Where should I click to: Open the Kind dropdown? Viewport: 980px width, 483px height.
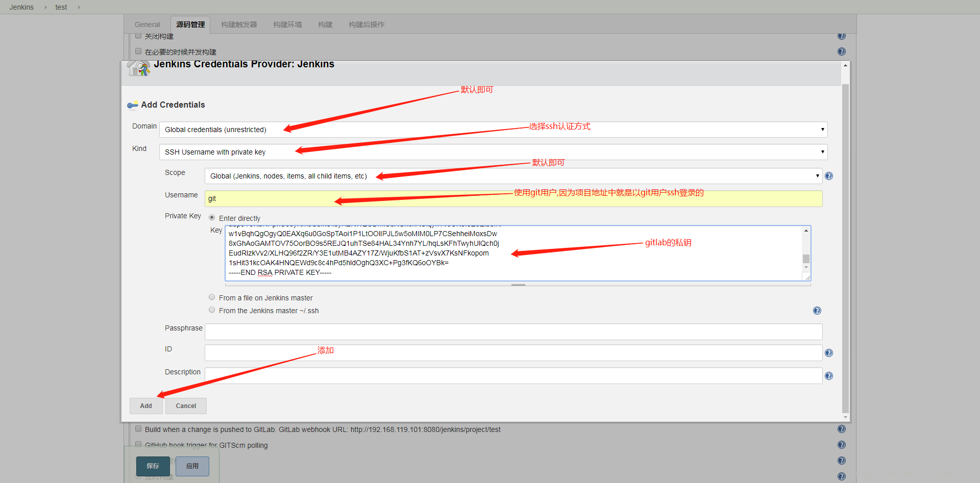click(493, 152)
